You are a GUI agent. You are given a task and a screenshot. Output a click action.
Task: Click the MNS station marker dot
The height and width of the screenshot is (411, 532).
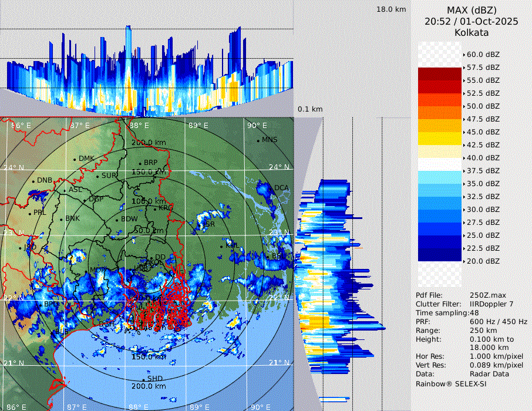click(258, 140)
